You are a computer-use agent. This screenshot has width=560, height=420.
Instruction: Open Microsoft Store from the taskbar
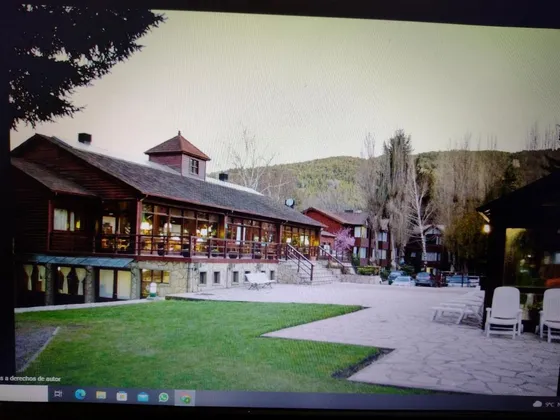[122, 396]
